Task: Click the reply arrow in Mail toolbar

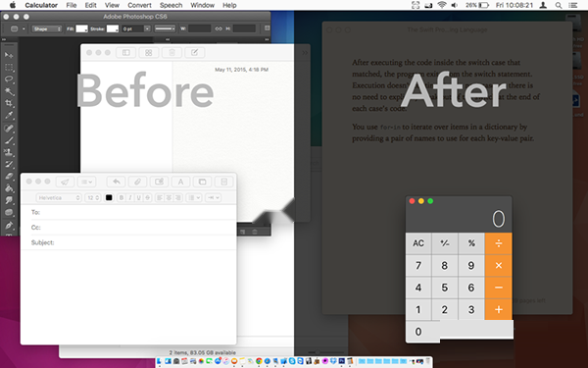Action: (x=117, y=182)
